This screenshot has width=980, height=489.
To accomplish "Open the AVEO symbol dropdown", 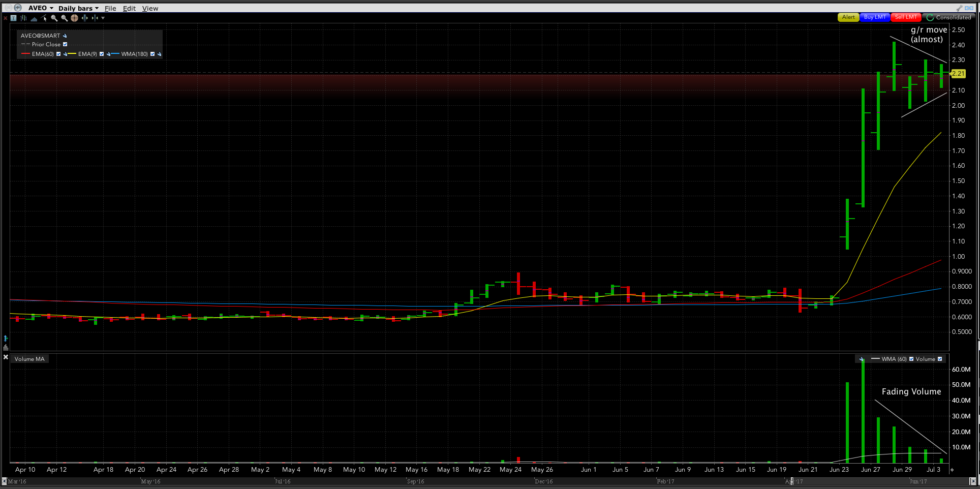I will pyautogui.click(x=41, y=8).
